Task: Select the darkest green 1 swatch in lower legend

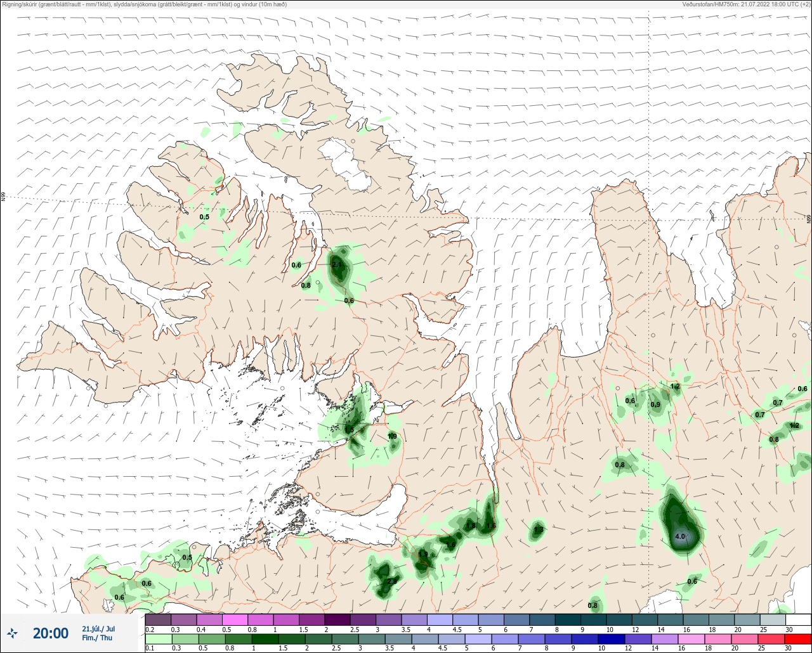Action: tap(265, 639)
